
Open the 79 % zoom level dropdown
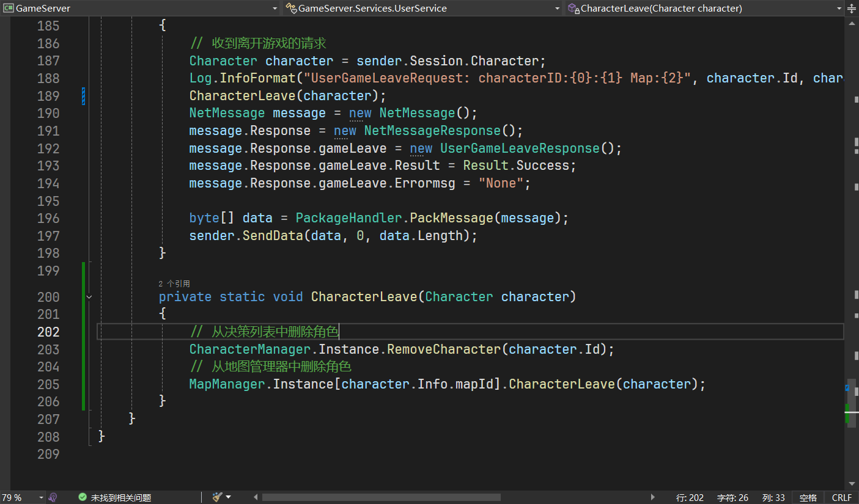tap(41, 497)
